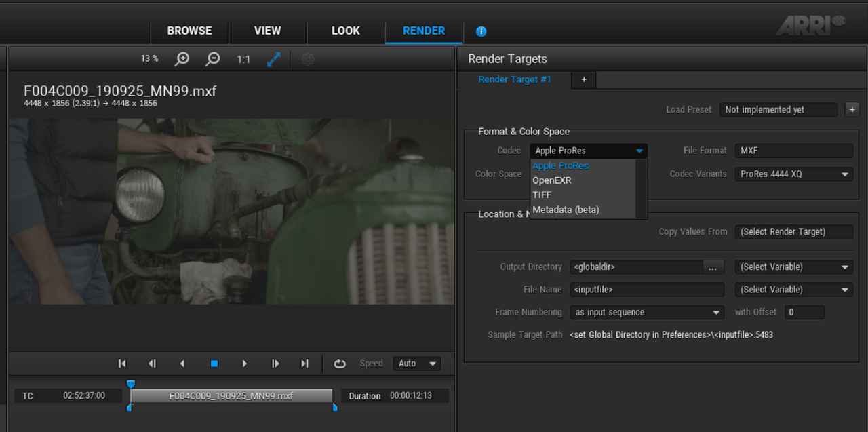Open Select Variable dropdown for File Name

click(794, 290)
